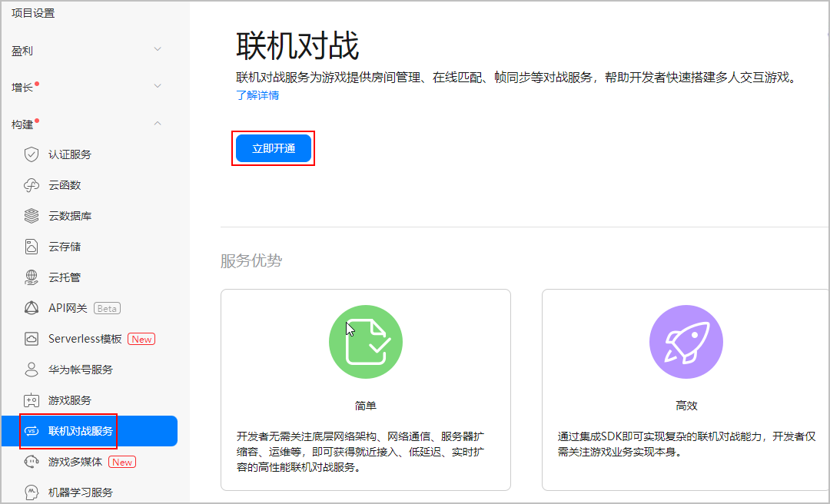Expand the 增长 section chevron

[x=158, y=86]
